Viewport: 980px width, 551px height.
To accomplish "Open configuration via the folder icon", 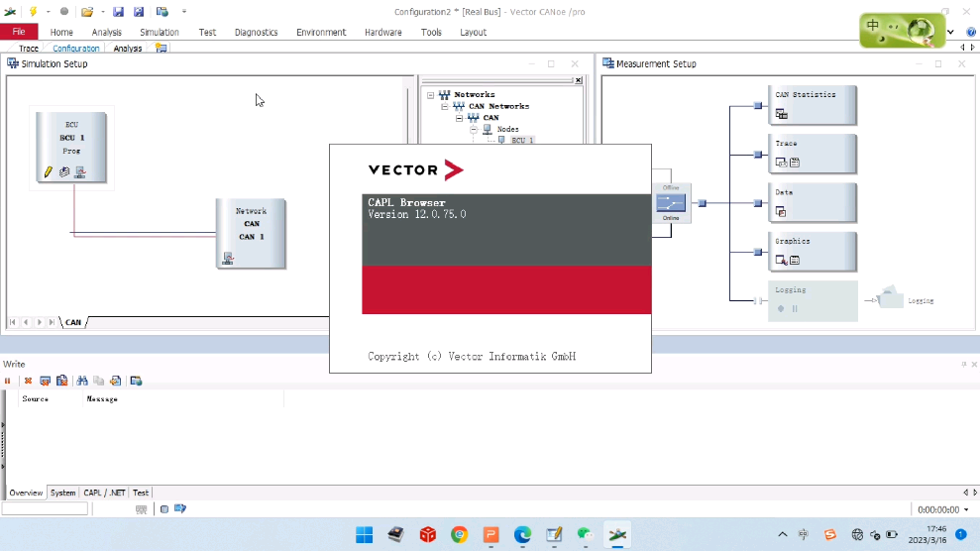I will (x=87, y=11).
